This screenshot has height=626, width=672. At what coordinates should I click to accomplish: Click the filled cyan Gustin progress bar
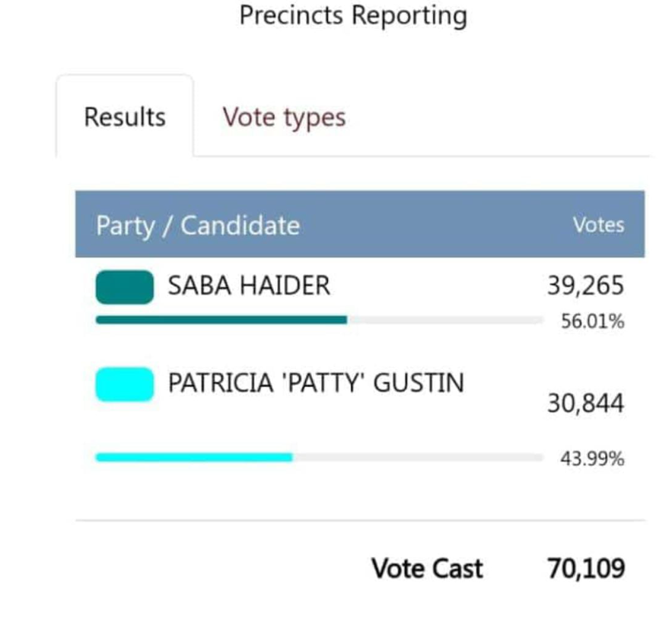pyautogui.click(x=193, y=457)
